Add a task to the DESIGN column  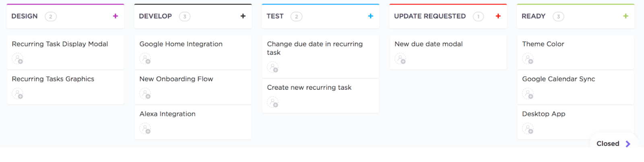[116, 16]
